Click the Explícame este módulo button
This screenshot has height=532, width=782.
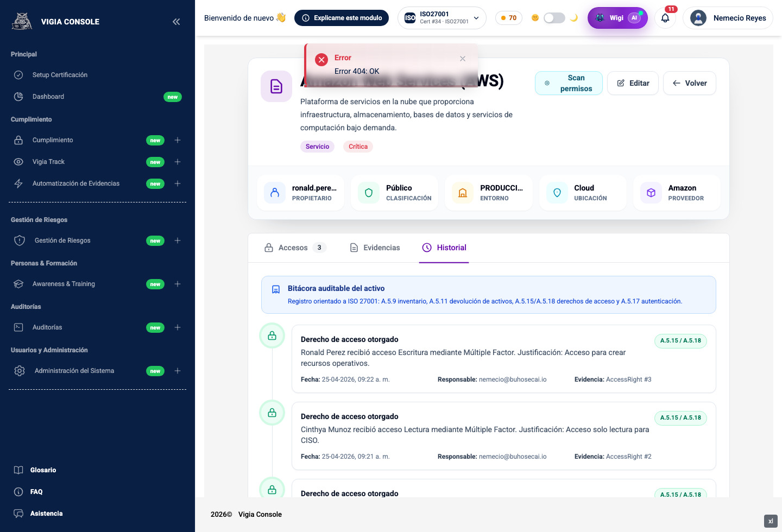342,18
